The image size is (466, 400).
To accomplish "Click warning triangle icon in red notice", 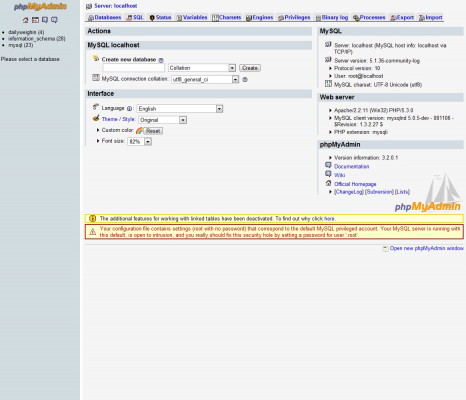I will [x=93, y=232].
